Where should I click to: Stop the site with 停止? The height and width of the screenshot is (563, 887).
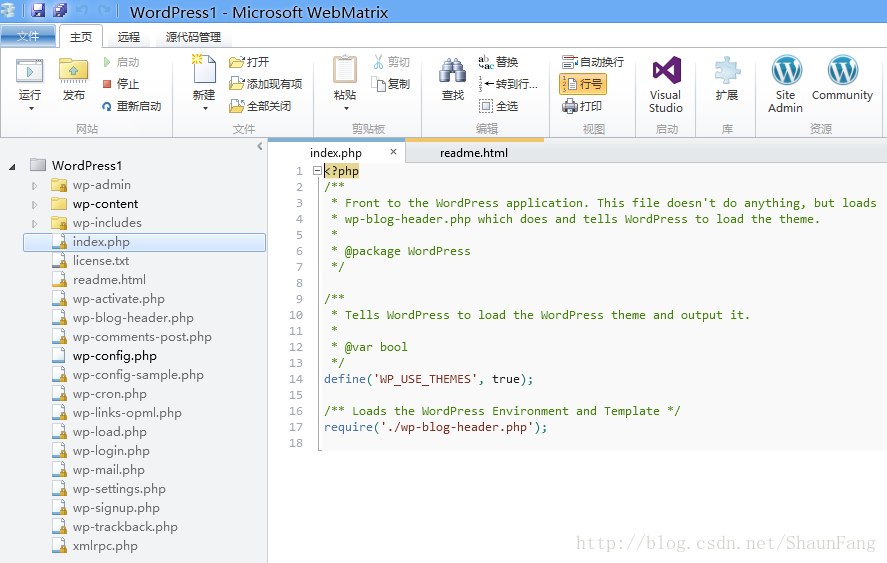121,84
